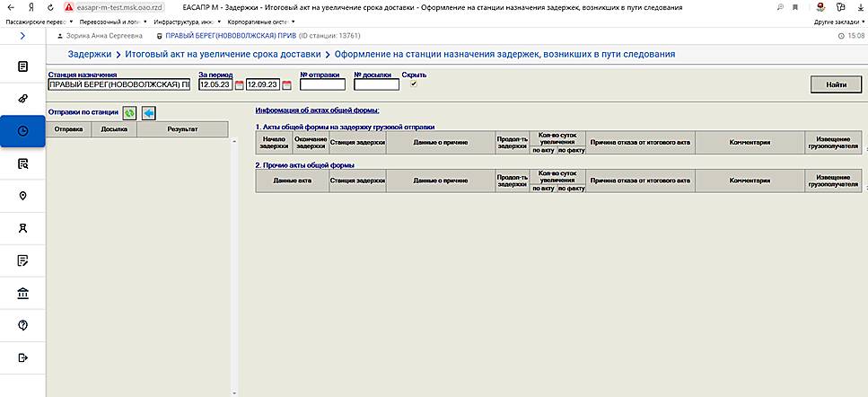Expand the left sidebar with chevron

click(x=22, y=36)
